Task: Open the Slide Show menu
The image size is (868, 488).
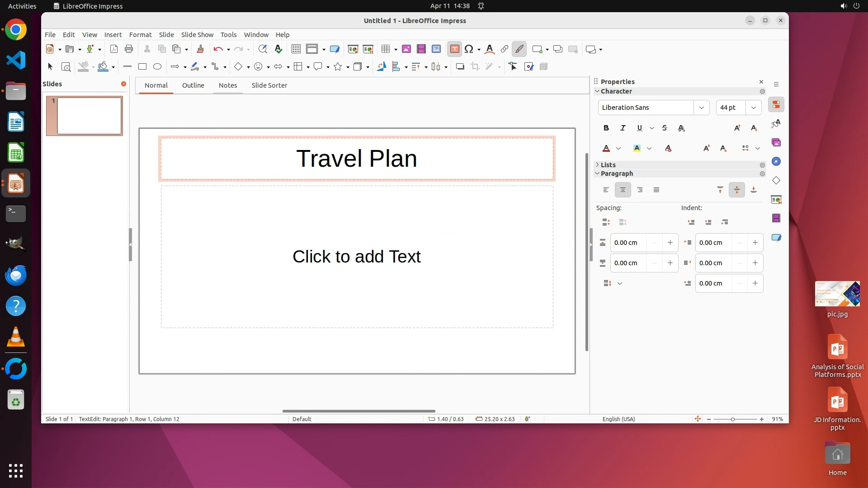Action: pyautogui.click(x=197, y=35)
